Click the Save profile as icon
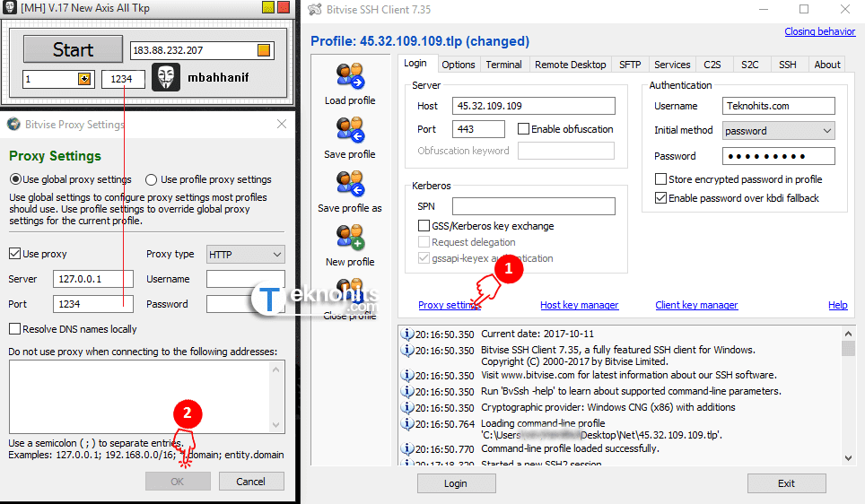 [x=350, y=184]
